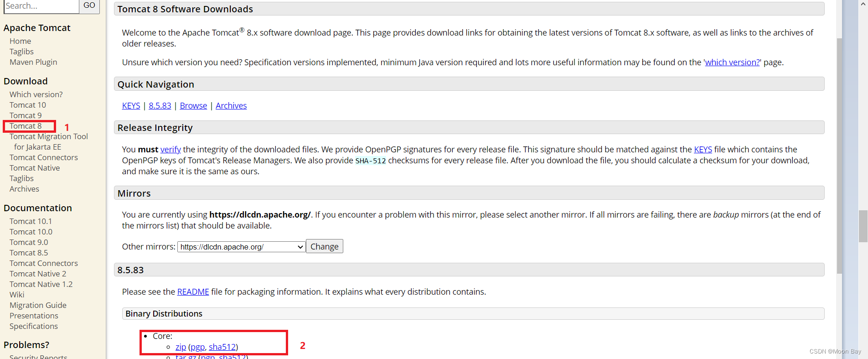This screenshot has width=868, height=359.
Task: Open the sha512 checksum for Core zip
Action: (222, 347)
